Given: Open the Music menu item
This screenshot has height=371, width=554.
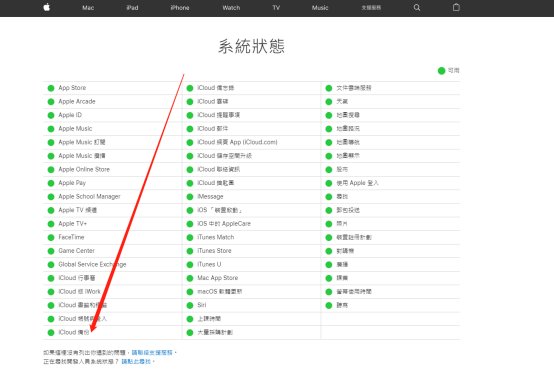Looking at the screenshot, I should pyautogui.click(x=320, y=7).
